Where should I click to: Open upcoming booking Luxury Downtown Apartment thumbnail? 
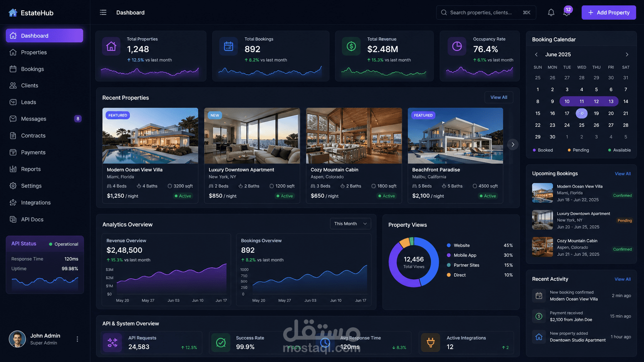542,220
